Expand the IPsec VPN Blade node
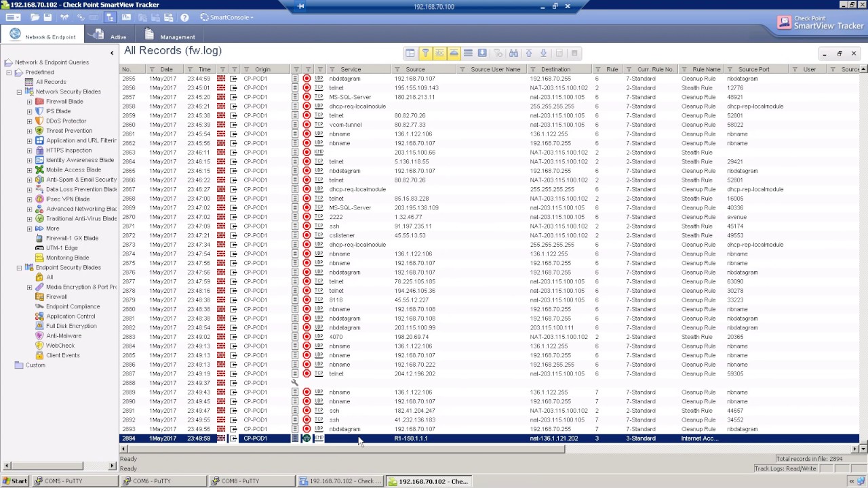This screenshot has width=868, height=488. point(29,199)
